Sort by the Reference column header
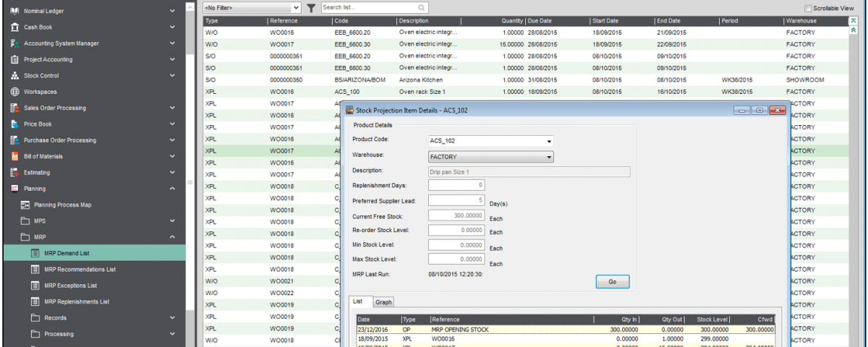 coord(299,21)
